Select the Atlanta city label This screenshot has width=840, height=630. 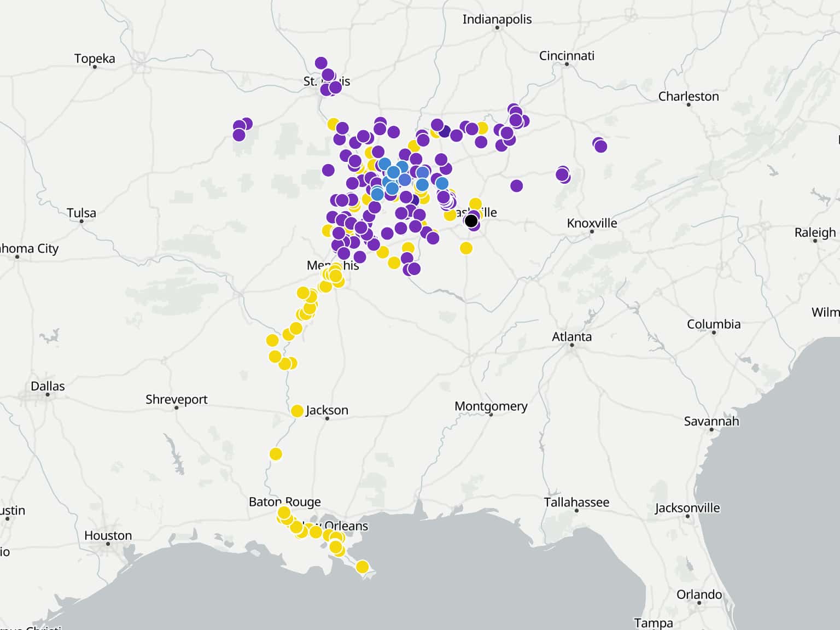tap(571, 337)
